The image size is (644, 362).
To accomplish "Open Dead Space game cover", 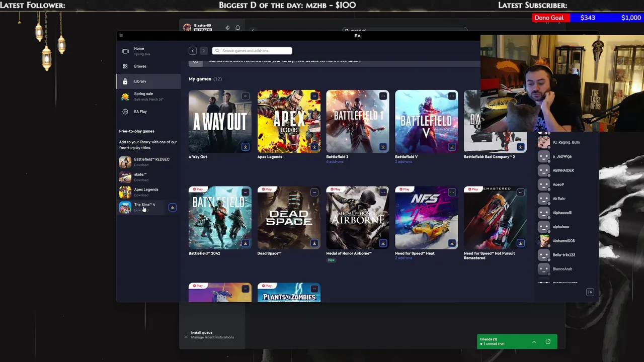I will coord(289,218).
